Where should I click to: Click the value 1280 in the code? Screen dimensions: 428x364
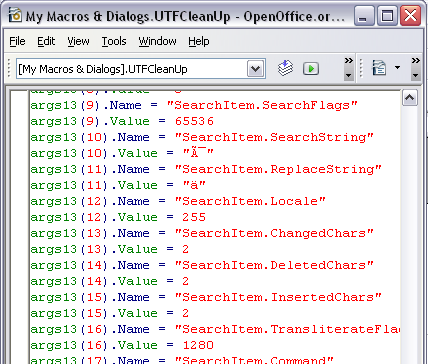click(198, 345)
